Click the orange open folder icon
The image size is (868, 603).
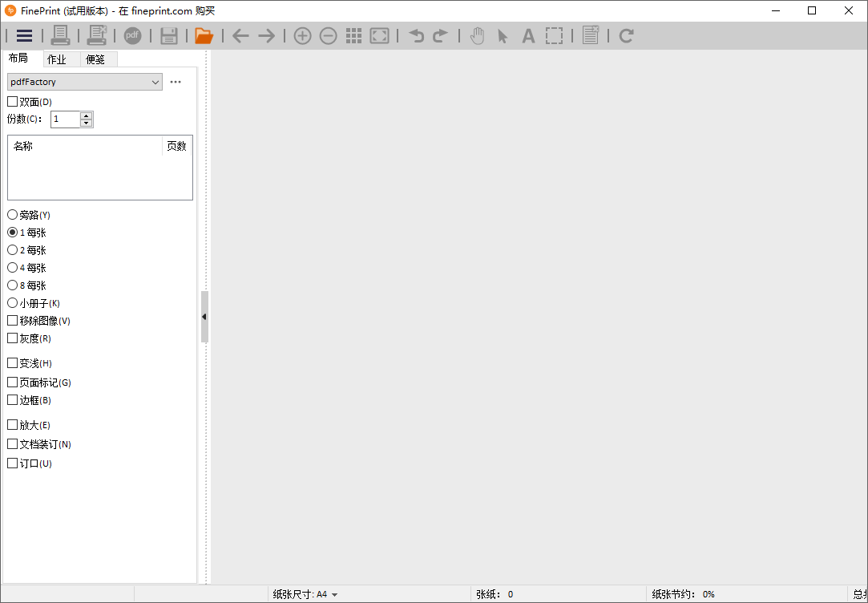coord(204,35)
